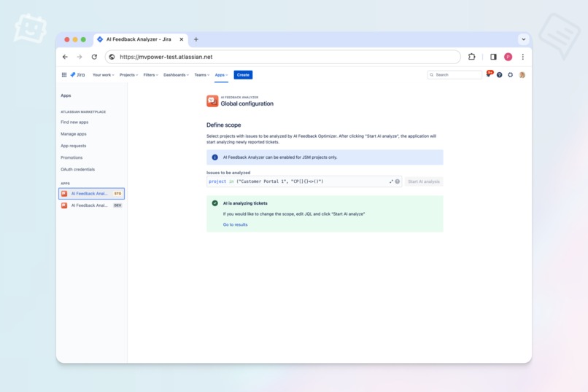588x392 pixels.
Task: Open Find new apps in sidebar
Action: click(x=74, y=122)
